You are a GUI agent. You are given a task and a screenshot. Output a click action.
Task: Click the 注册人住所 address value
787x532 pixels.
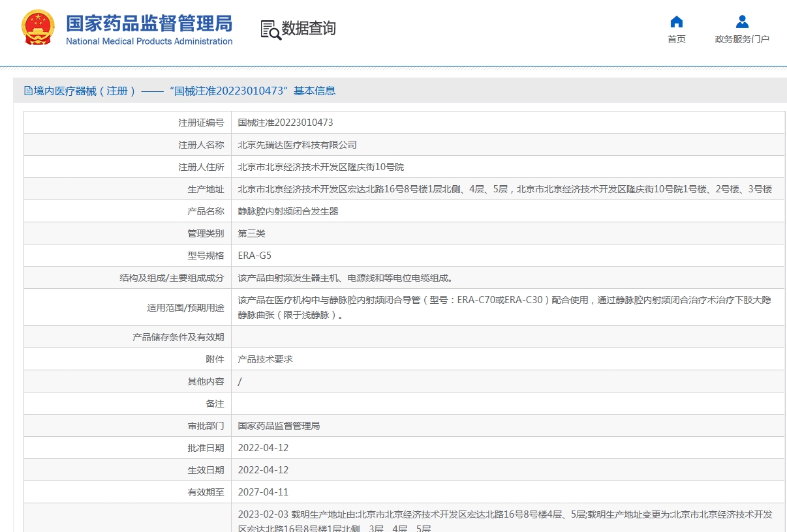(x=320, y=167)
